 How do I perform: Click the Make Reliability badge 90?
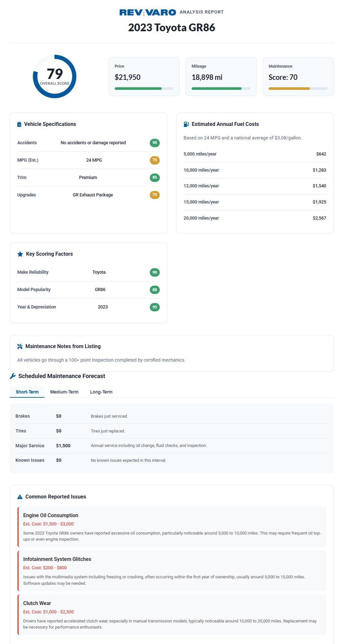[155, 272]
